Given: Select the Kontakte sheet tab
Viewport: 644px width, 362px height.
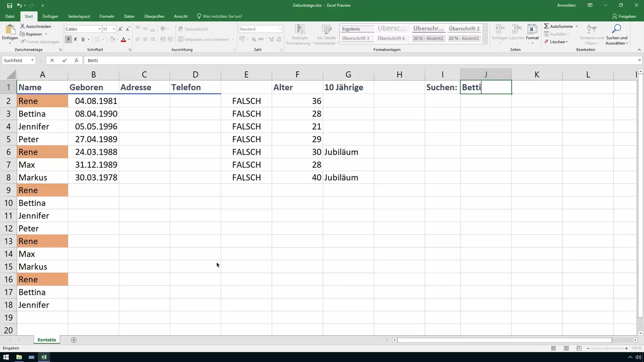Looking at the screenshot, I should pyautogui.click(x=47, y=340).
